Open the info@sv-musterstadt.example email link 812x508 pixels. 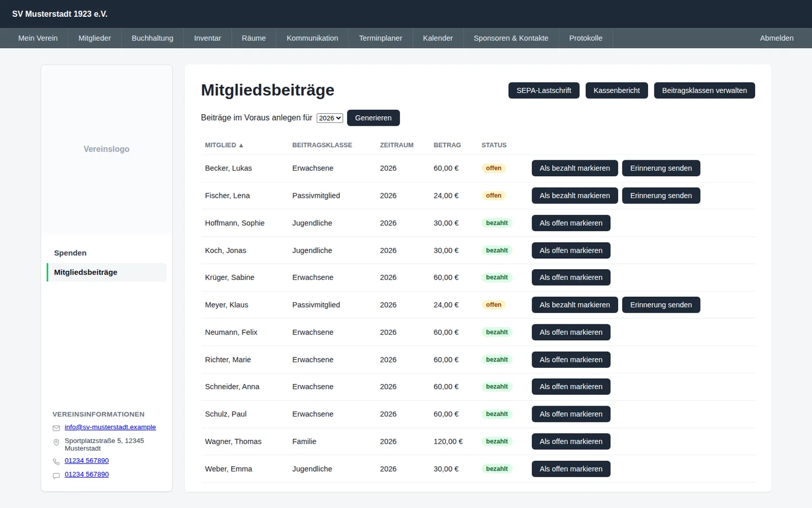(110, 427)
